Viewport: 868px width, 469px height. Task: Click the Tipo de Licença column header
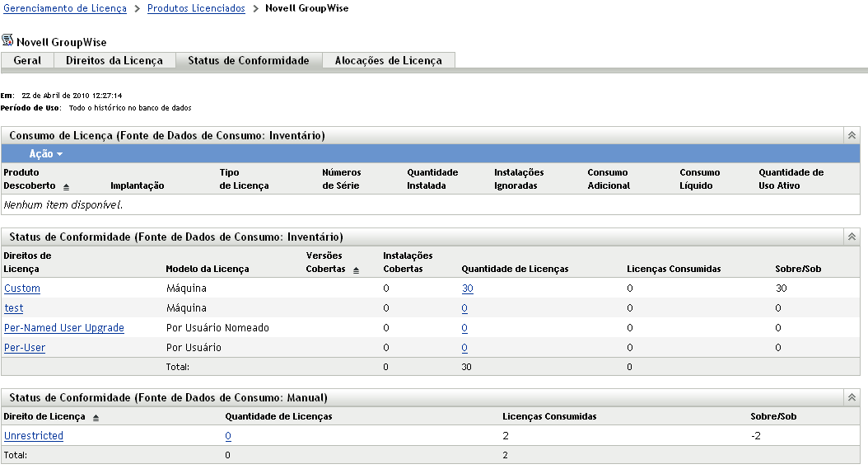244,179
